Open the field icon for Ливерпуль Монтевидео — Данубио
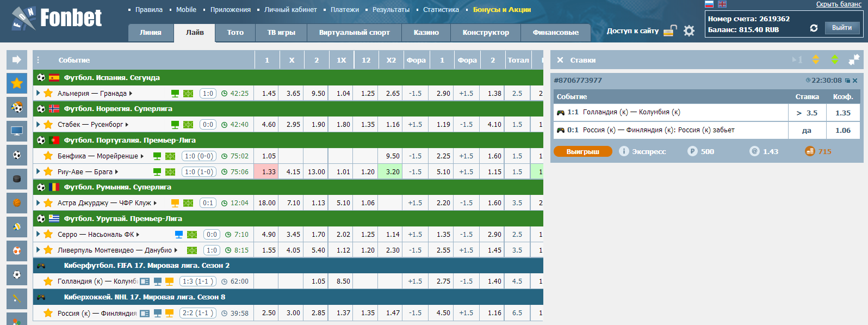 [x=192, y=250]
